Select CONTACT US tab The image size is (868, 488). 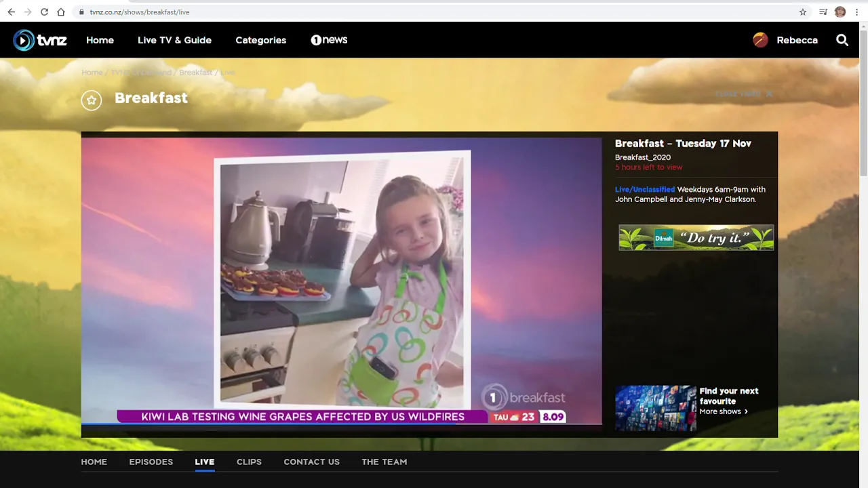[x=312, y=462]
